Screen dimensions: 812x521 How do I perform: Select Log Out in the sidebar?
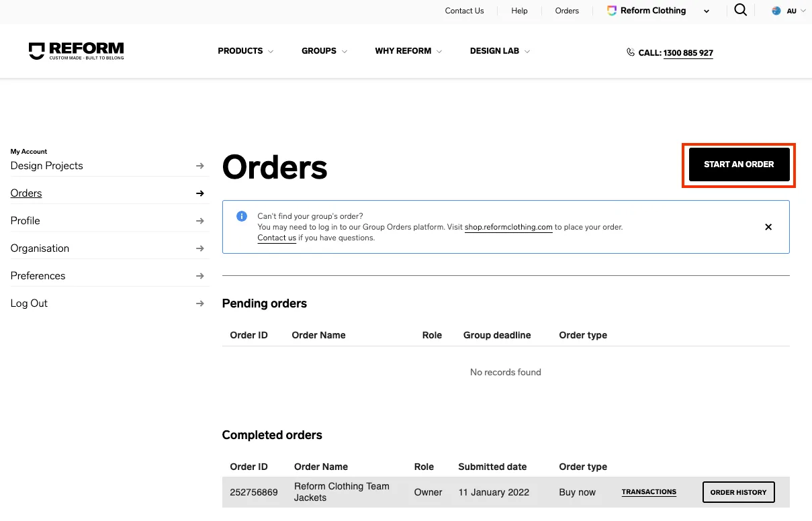29,303
